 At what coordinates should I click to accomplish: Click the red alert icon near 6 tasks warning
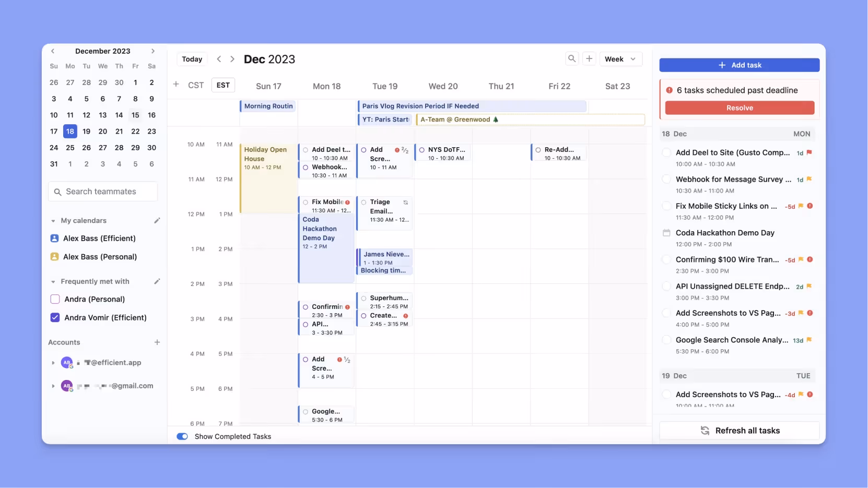pos(671,90)
